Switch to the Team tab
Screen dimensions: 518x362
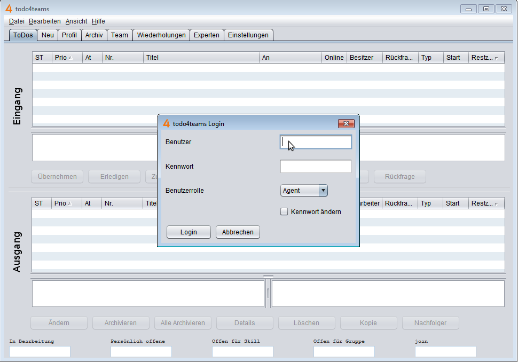coord(119,35)
